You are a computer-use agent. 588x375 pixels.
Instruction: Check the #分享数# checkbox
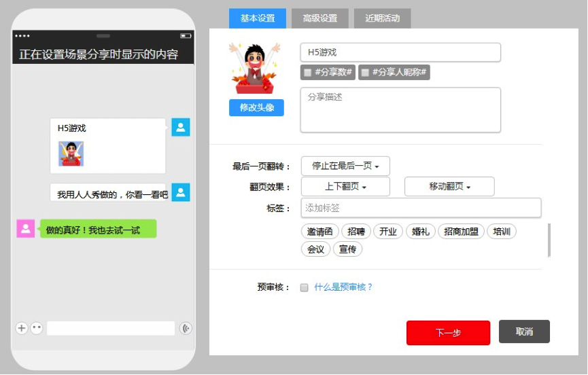(x=307, y=72)
